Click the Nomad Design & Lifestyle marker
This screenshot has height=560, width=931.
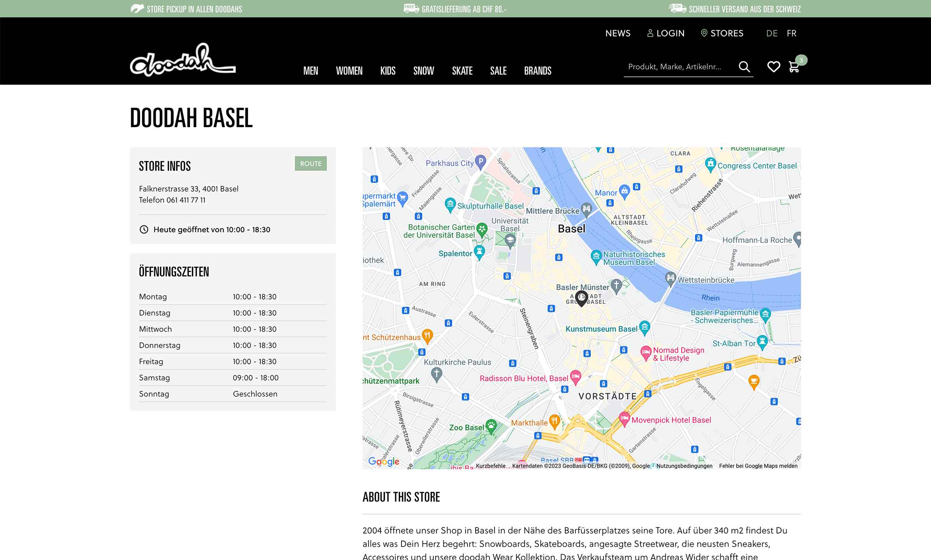tap(645, 353)
